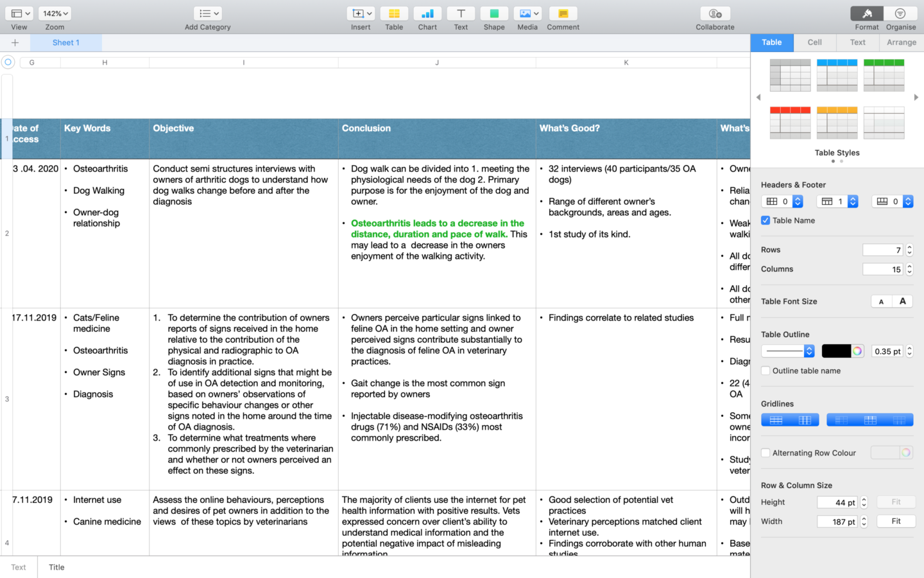Click the Rows count field
924x578 pixels.
[883, 250]
